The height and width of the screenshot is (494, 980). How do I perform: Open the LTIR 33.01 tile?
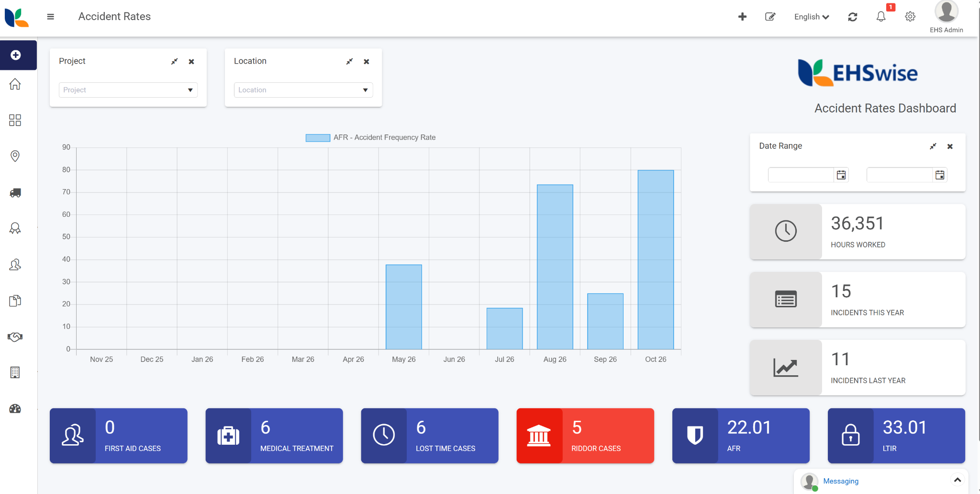896,436
